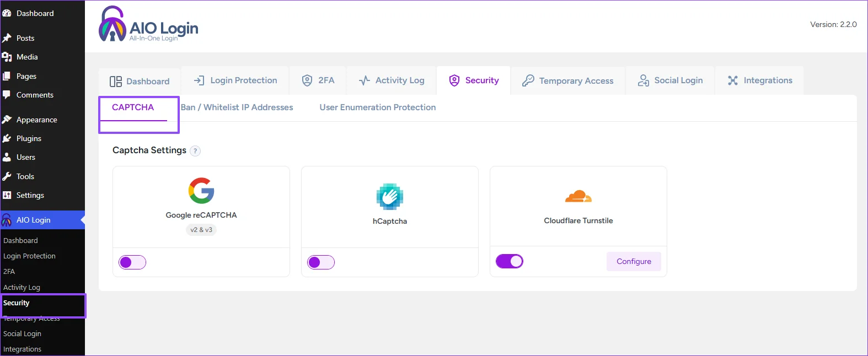Screen dimensions: 868x356
Task: Disable the Cloudflare Turnstile toggle
Action: tap(510, 261)
